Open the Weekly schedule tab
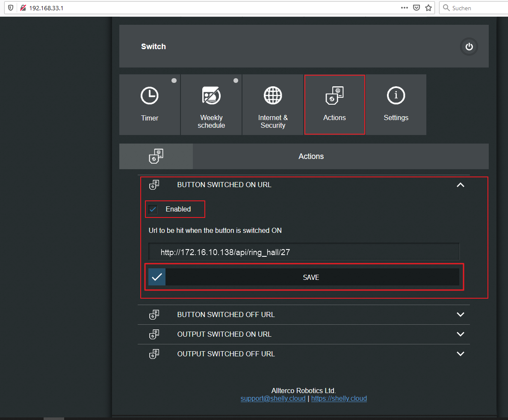The image size is (508, 420). (211, 105)
